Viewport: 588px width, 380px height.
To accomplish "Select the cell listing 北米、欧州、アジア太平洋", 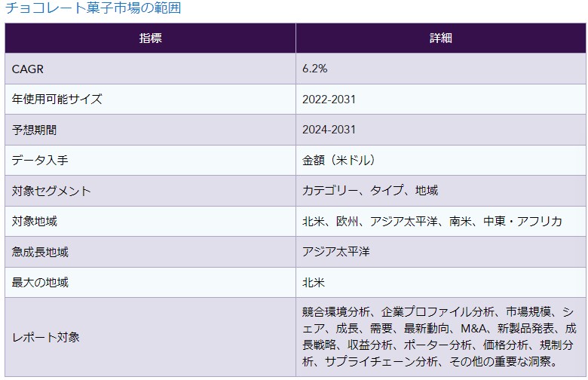I will [441, 222].
